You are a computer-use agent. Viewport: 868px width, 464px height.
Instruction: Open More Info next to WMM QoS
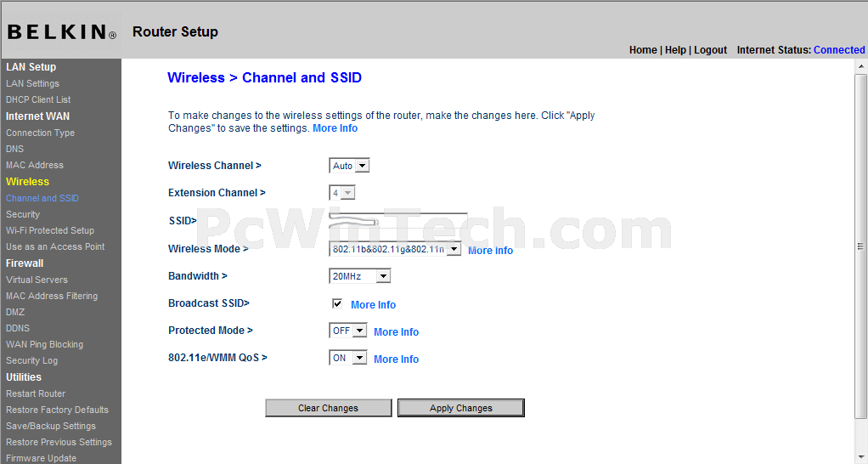pos(397,359)
